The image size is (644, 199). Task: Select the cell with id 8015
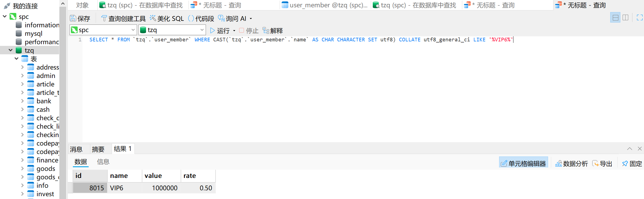point(90,188)
